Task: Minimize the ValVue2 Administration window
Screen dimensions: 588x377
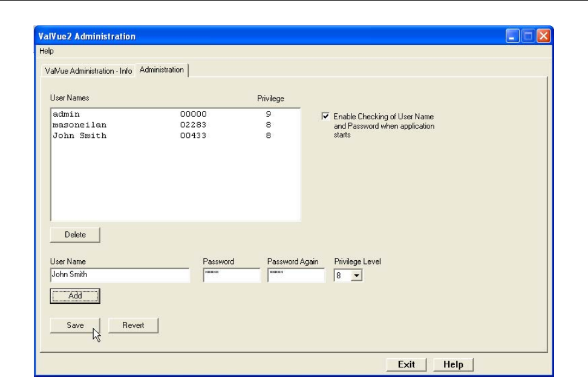Action: pyautogui.click(x=512, y=36)
